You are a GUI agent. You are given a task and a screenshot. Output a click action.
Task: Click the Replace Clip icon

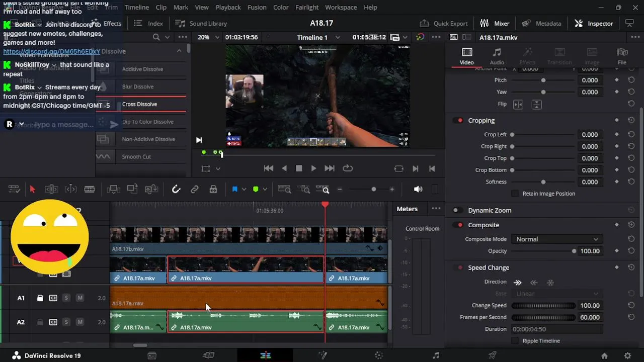point(151,190)
